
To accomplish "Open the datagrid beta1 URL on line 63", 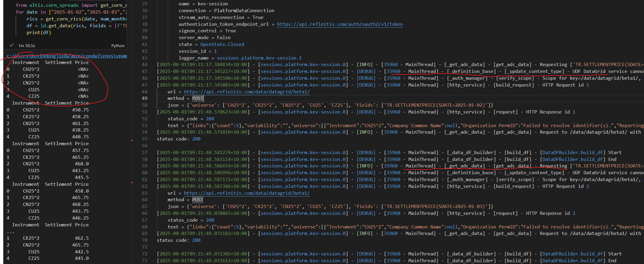I will (247, 193).
